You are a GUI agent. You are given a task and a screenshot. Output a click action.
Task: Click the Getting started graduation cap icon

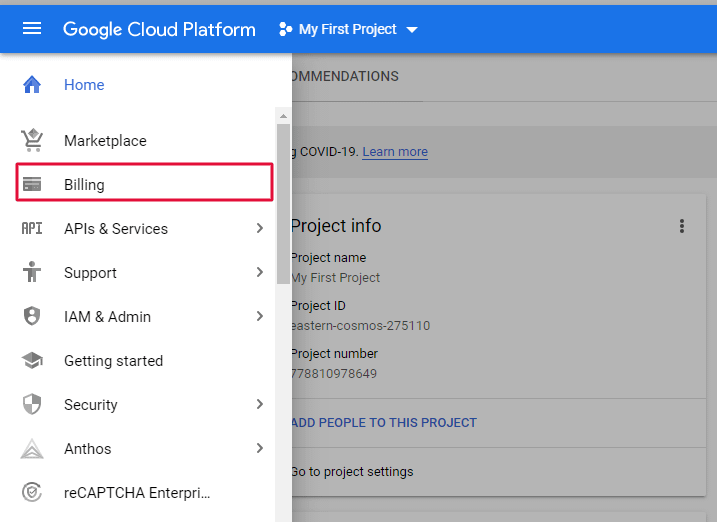click(32, 361)
